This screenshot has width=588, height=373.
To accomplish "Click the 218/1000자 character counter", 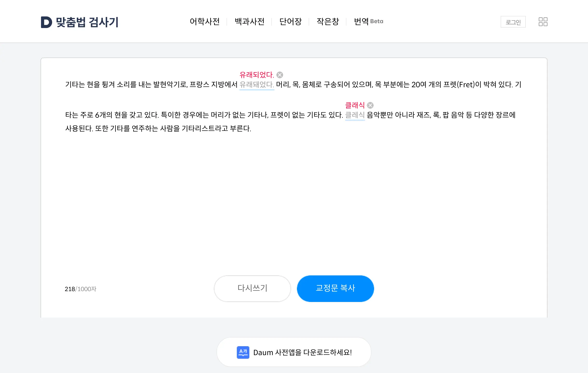I will pos(81,289).
